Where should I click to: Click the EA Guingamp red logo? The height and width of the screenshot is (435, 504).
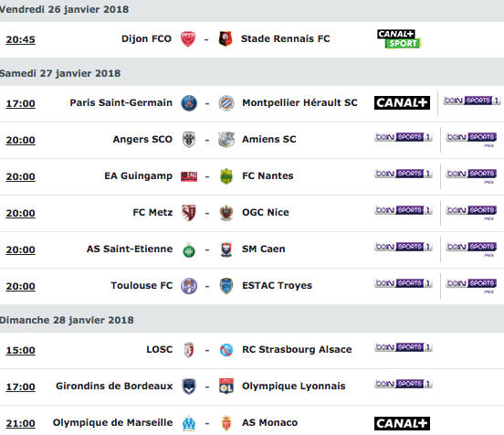[x=189, y=176]
